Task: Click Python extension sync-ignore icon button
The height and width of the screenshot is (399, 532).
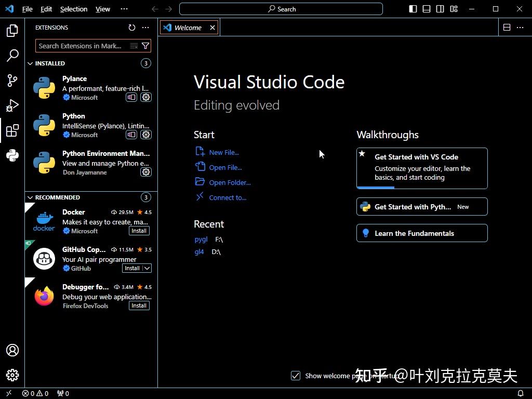Action: click(131, 135)
